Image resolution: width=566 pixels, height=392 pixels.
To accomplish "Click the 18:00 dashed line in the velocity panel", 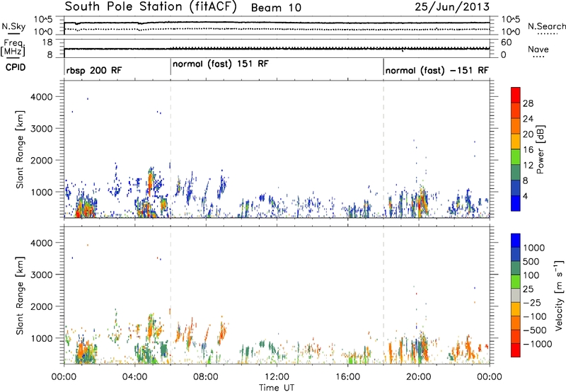I will [x=383, y=296].
